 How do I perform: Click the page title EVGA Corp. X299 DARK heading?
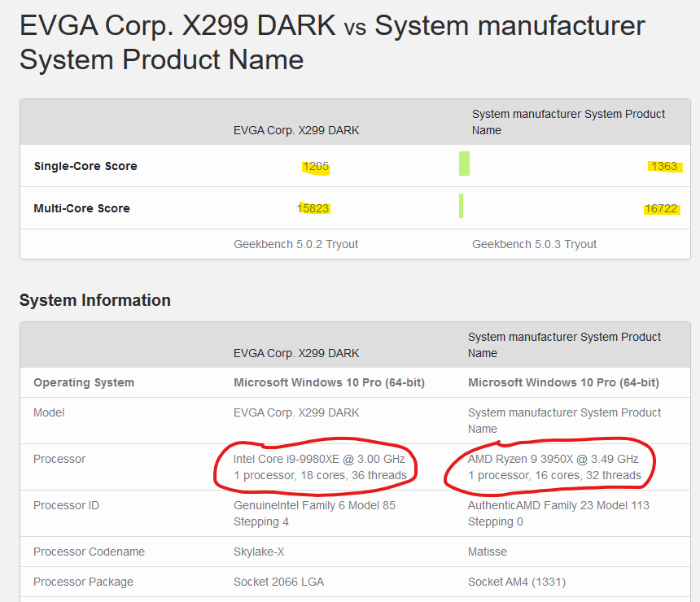click(332, 42)
